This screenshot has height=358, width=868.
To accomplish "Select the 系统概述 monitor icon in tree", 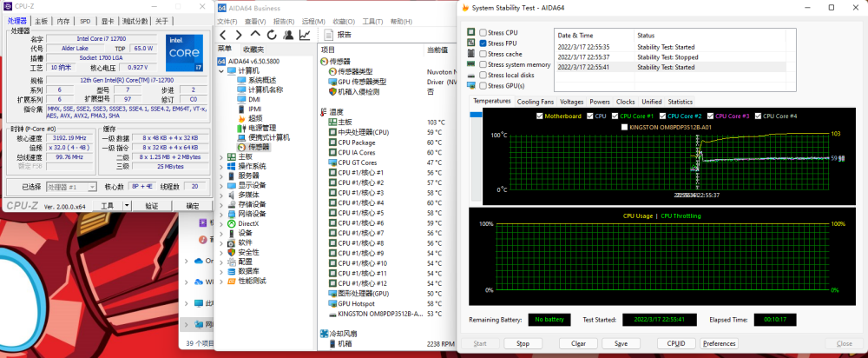I will [x=241, y=80].
